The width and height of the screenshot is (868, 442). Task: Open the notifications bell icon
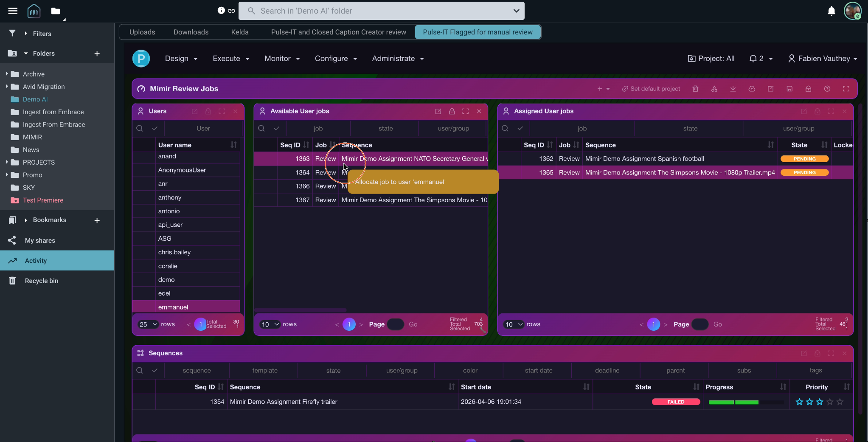click(831, 11)
